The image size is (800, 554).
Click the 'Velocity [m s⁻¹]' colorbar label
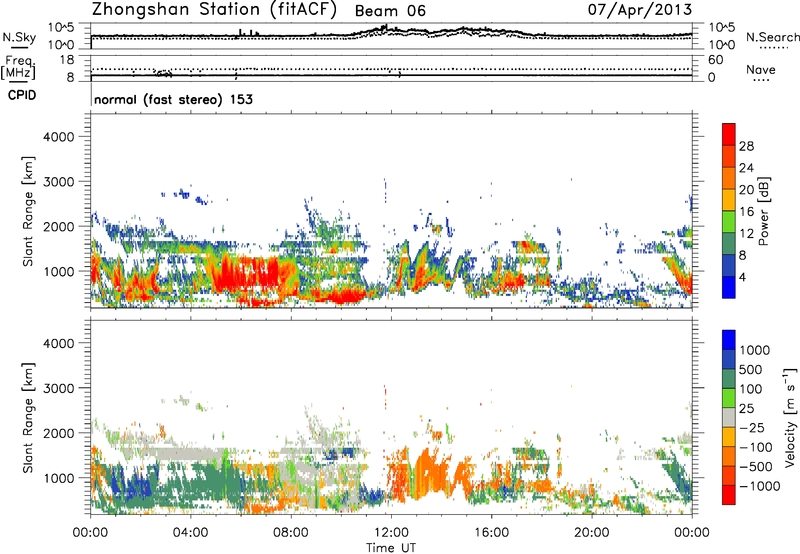[790, 417]
